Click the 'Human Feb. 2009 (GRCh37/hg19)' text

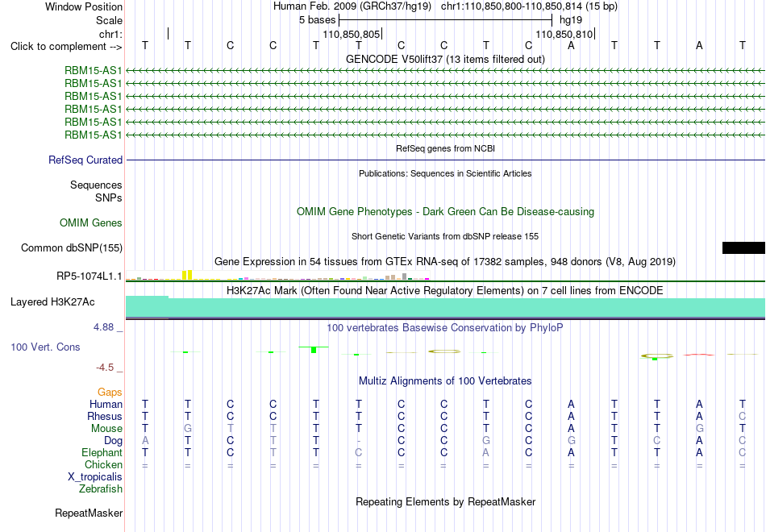point(352,6)
